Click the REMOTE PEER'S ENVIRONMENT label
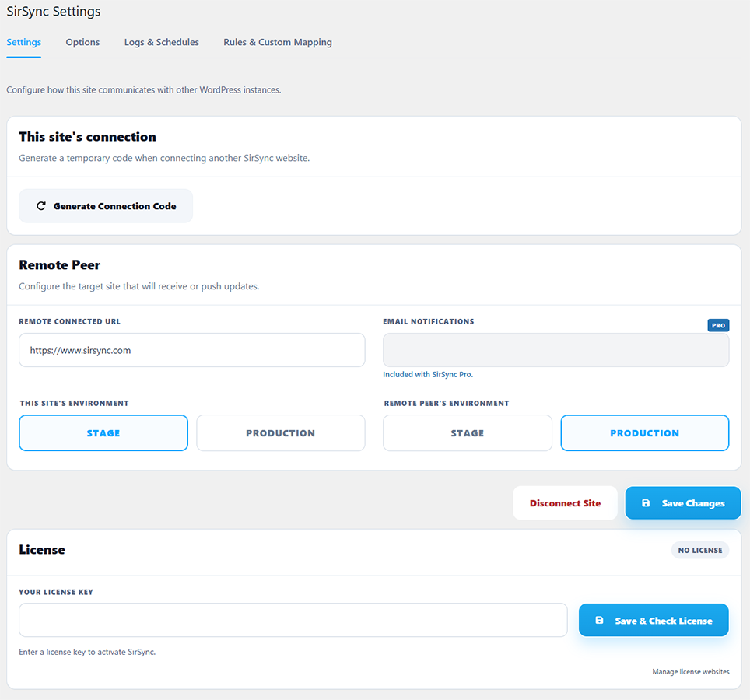Image resolution: width=750 pixels, height=700 pixels. click(x=447, y=403)
